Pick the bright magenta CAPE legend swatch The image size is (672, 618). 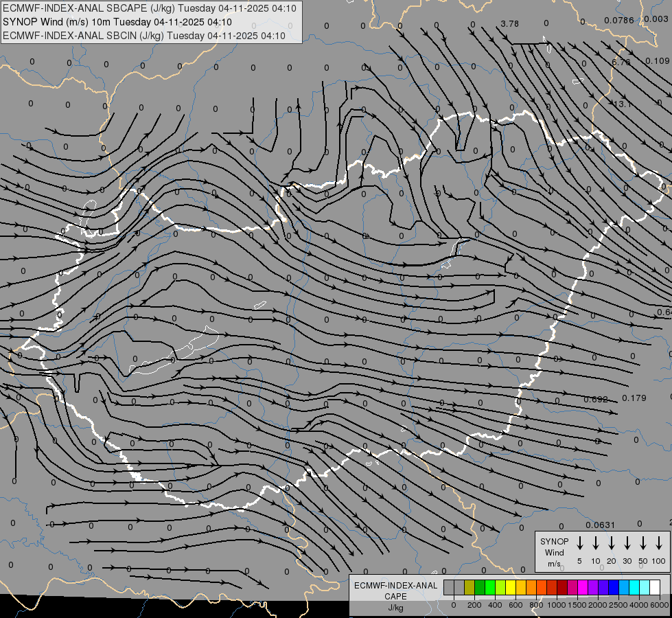pos(583,587)
